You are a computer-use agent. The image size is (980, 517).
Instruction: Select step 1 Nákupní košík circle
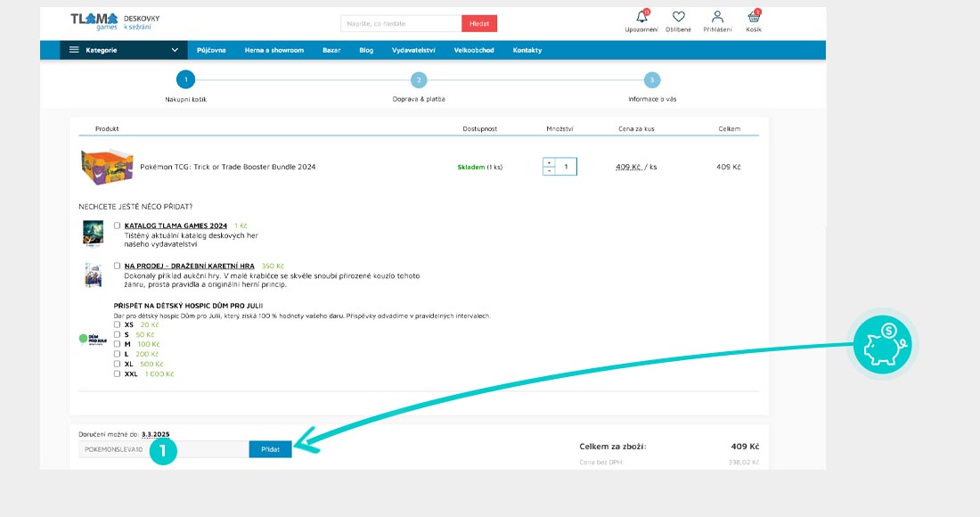[x=185, y=80]
